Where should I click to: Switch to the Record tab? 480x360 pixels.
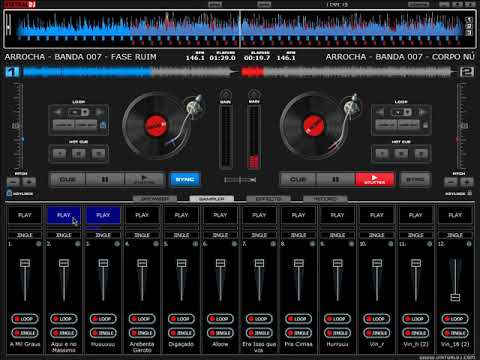pos(325,199)
